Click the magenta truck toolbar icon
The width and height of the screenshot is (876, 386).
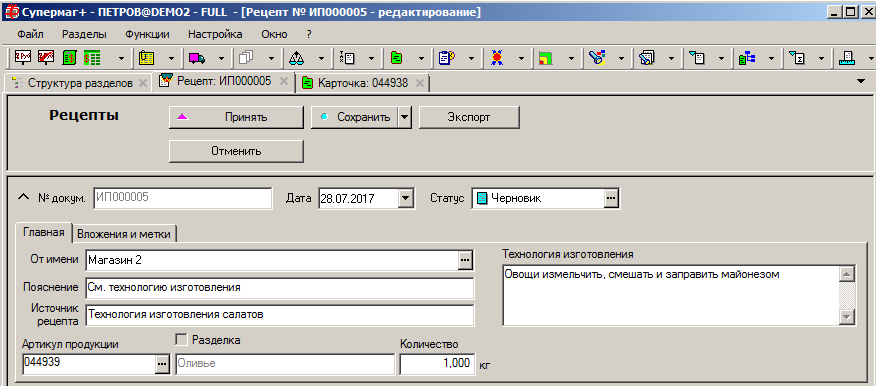(196, 58)
